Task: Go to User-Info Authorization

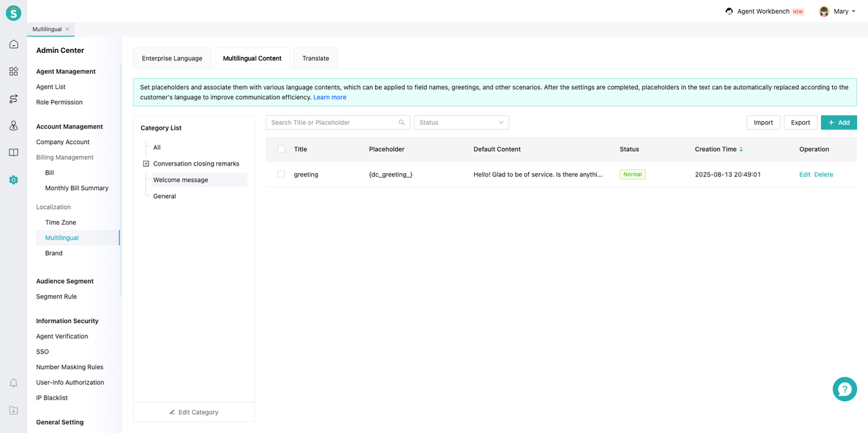Action: pyautogui.click(x=71, y=383)
